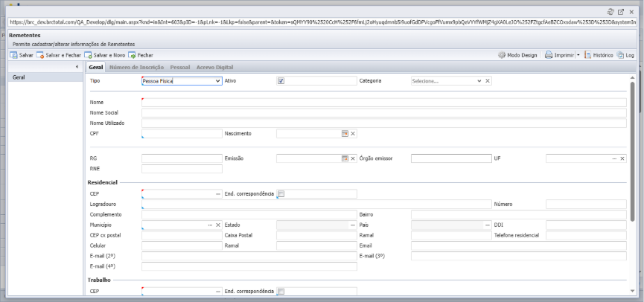Open the Log viewer
This screenshot has width=644, height=302.
[625, 55]
